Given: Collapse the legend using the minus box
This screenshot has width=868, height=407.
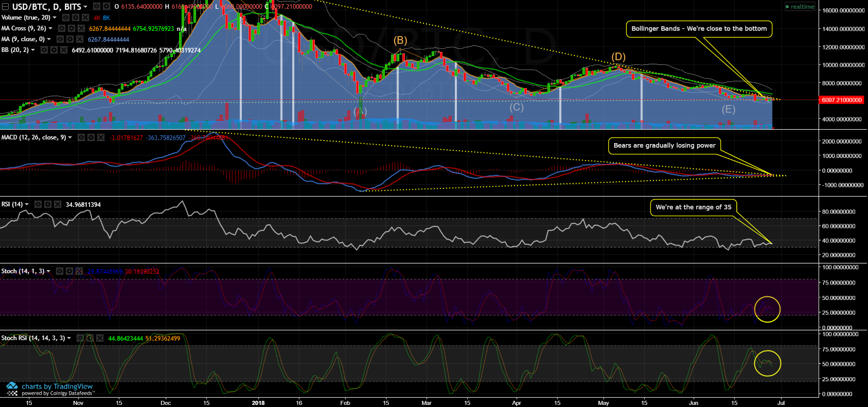Looking at the screenshot, I should click(x=6, y=7).
